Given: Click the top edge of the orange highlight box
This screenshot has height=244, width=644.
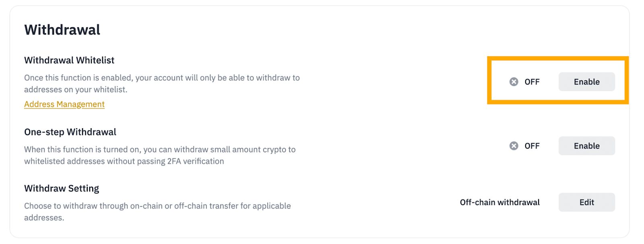Looking at the screenshot, I should click(557, 59).
